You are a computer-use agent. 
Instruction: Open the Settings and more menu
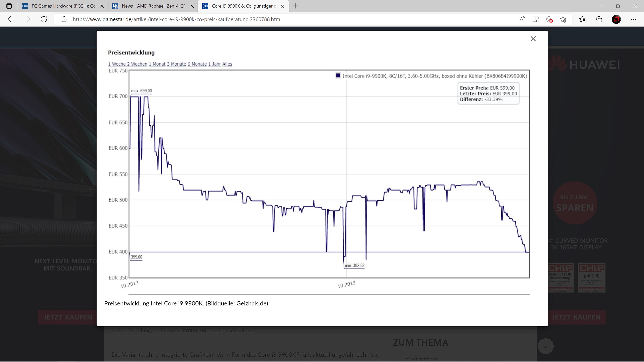633,19
